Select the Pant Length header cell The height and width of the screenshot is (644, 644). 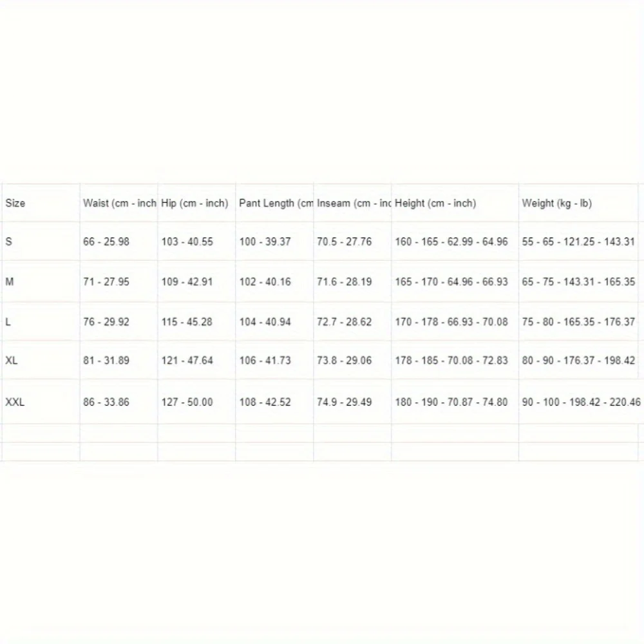coord(274,203)
